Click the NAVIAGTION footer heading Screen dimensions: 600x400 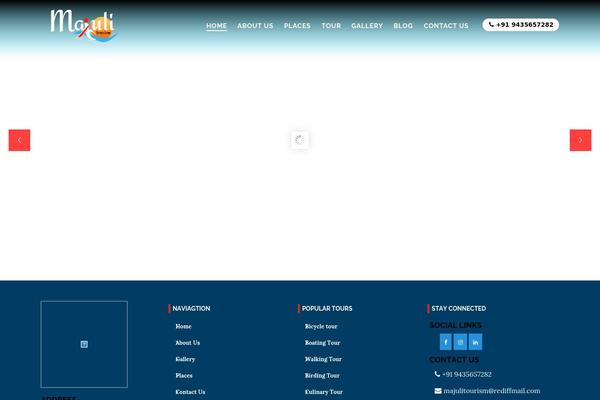pos(191,309)
